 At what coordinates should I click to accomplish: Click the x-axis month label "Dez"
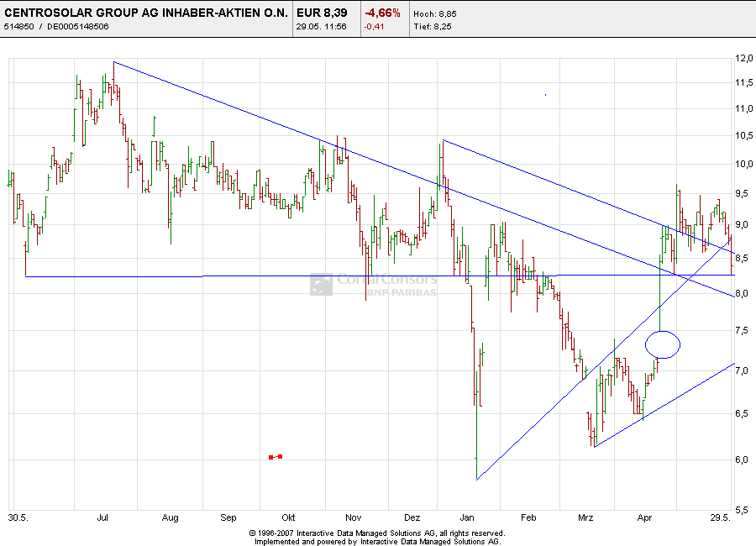point(412,517)
